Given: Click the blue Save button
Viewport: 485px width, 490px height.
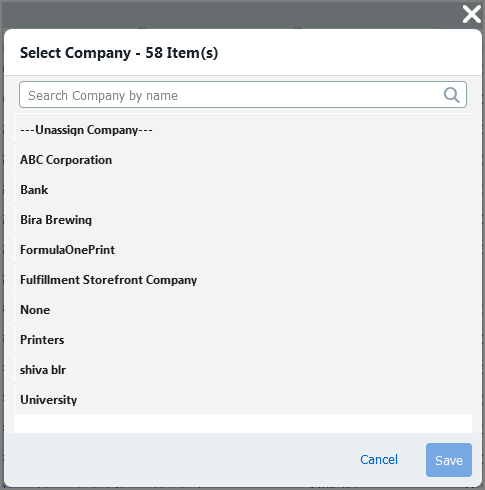Looking at the screenshot, I should pos(449,460).
